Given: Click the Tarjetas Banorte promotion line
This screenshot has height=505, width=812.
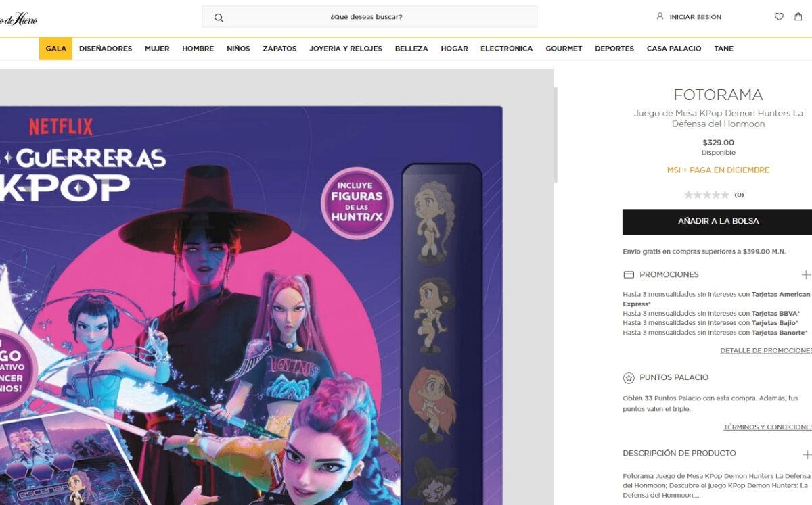Looking at the screenshot, I should pyautogui.click(x=716, y=333).
